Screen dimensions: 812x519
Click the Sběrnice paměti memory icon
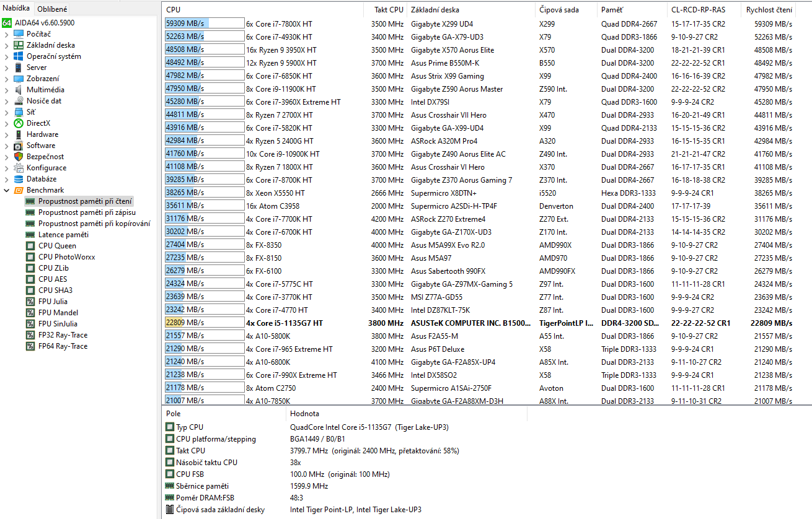click(170, 486)
